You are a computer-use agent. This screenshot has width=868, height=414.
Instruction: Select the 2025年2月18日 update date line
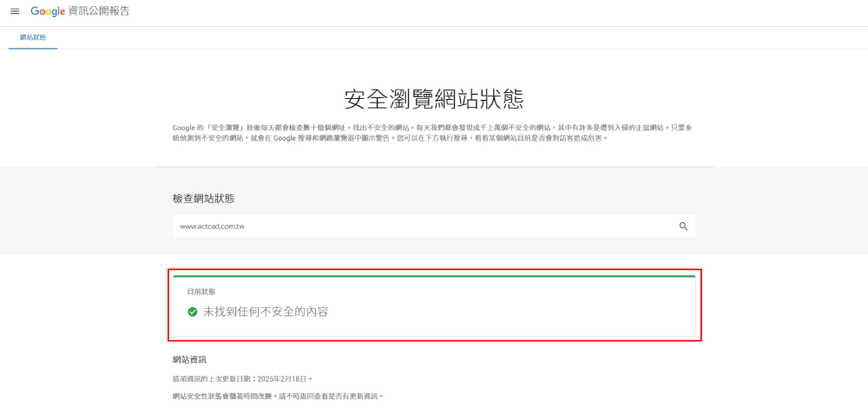pyautogui.click(x=243, y=379)
